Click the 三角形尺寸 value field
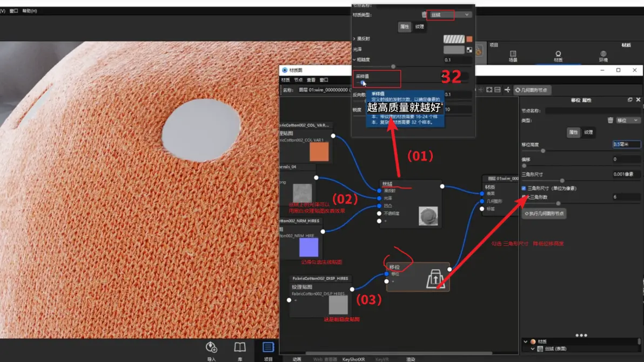The height and width of the screenshot is (362, 644). [626, 174]
